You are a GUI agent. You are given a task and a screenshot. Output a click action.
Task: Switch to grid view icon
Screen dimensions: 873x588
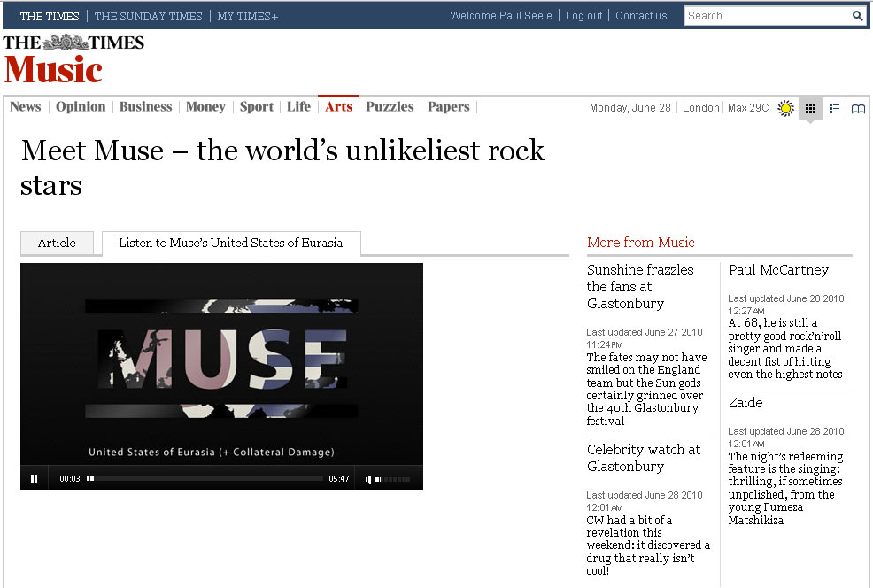tap(811, 108)
